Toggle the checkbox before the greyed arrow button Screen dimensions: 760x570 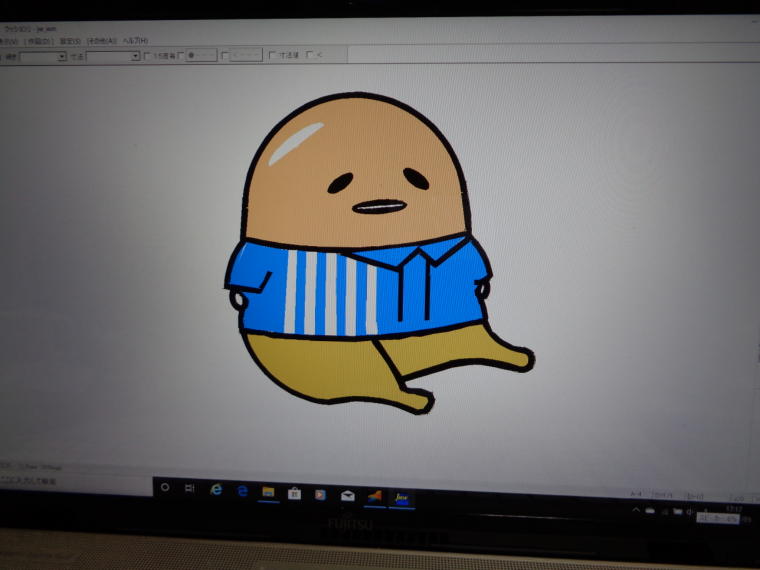(x=224, y=56)
